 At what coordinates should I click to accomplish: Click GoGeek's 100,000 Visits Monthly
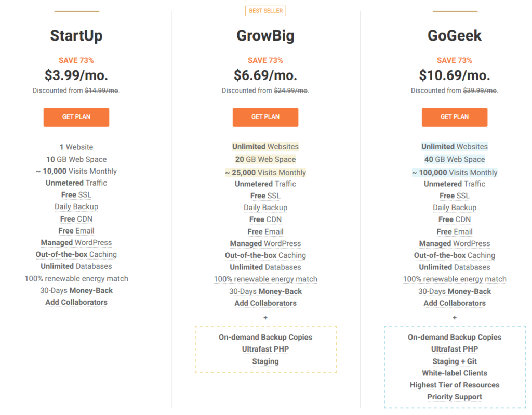click(455, 173)
